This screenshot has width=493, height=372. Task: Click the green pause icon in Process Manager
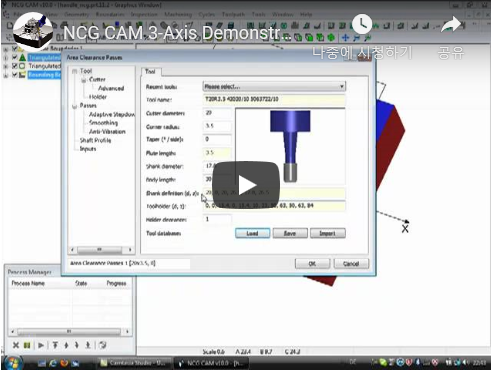[x=27, y=345]
